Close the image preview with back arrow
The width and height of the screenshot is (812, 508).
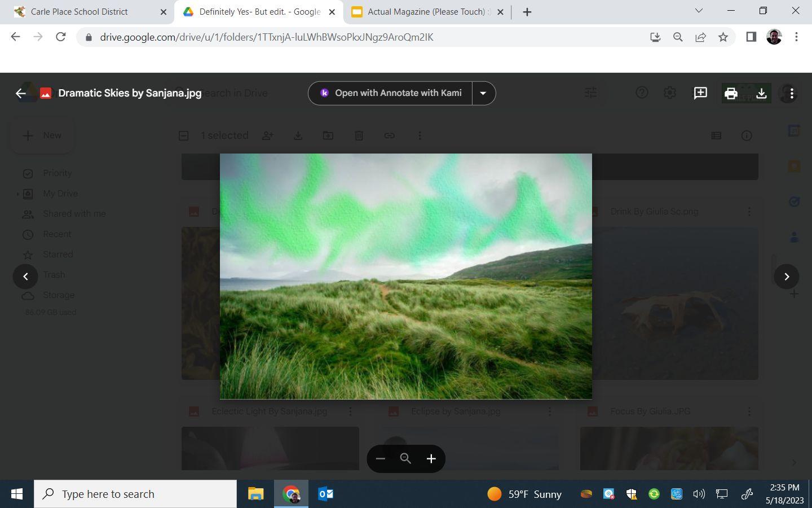(x=21, y=93)
